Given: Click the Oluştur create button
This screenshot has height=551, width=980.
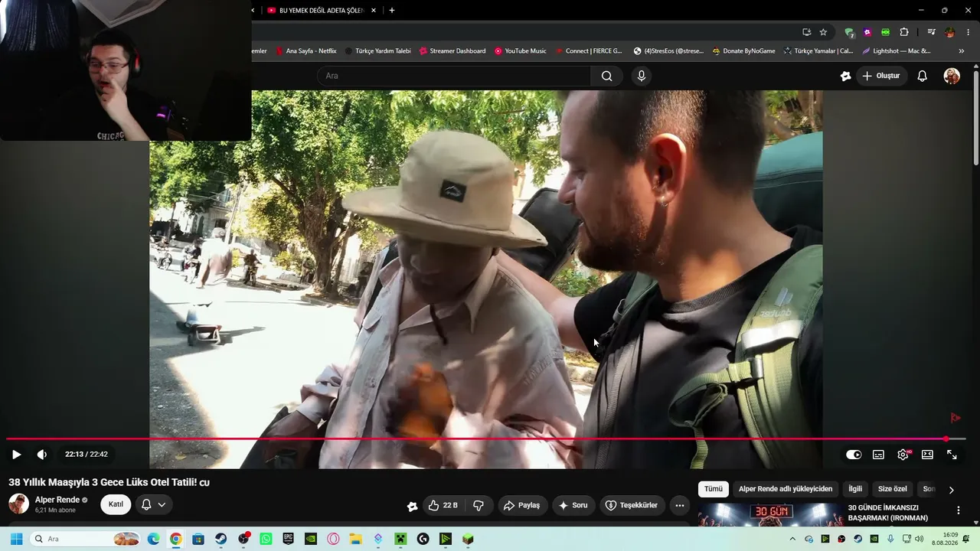Looking at the screenshot, I should click(x=881, y=76).
